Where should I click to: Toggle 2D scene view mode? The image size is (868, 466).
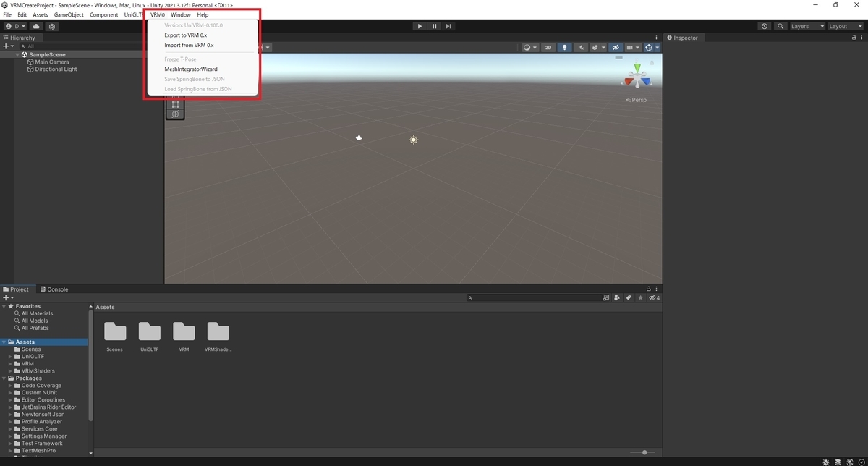click(x=548, y=48)
